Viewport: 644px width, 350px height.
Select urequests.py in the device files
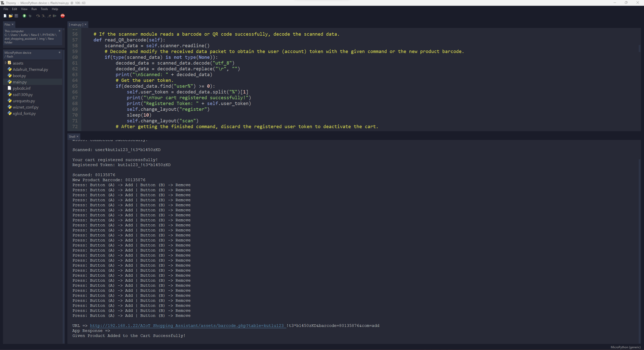24,101
